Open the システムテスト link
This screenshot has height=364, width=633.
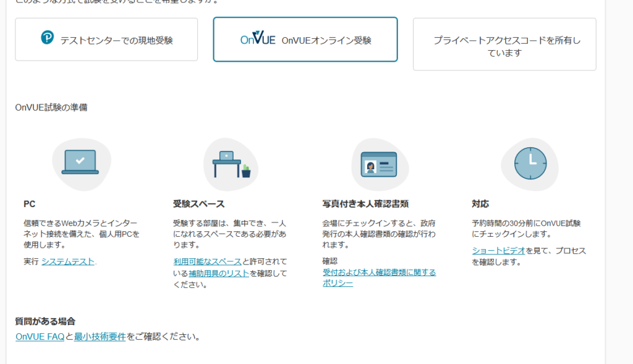click(68, 261)
